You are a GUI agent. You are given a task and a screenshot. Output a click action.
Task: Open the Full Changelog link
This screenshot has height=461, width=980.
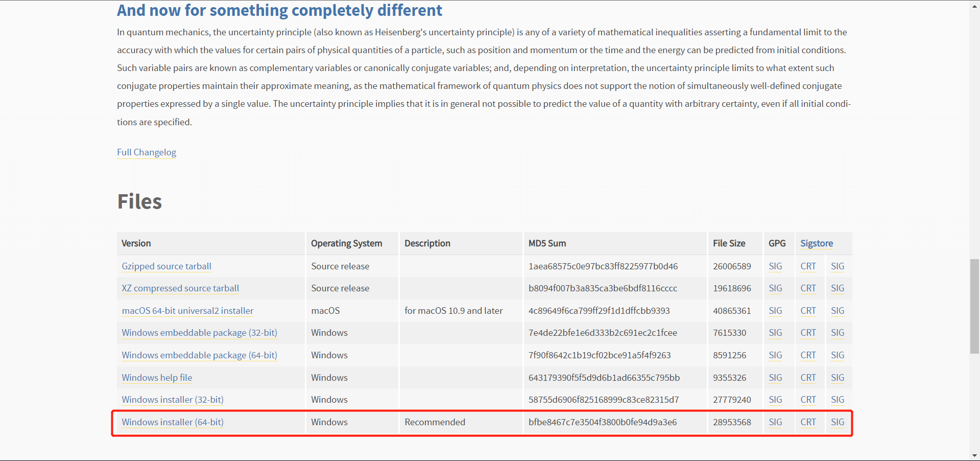coord(147,152)
